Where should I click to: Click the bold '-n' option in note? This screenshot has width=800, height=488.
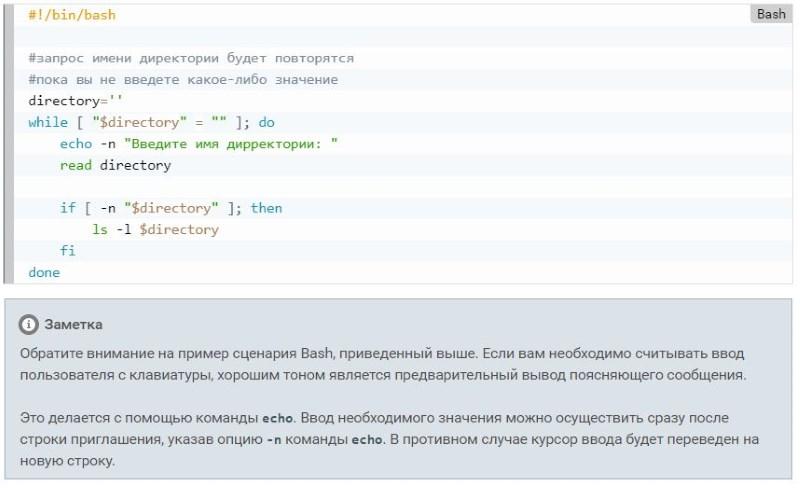274,440
